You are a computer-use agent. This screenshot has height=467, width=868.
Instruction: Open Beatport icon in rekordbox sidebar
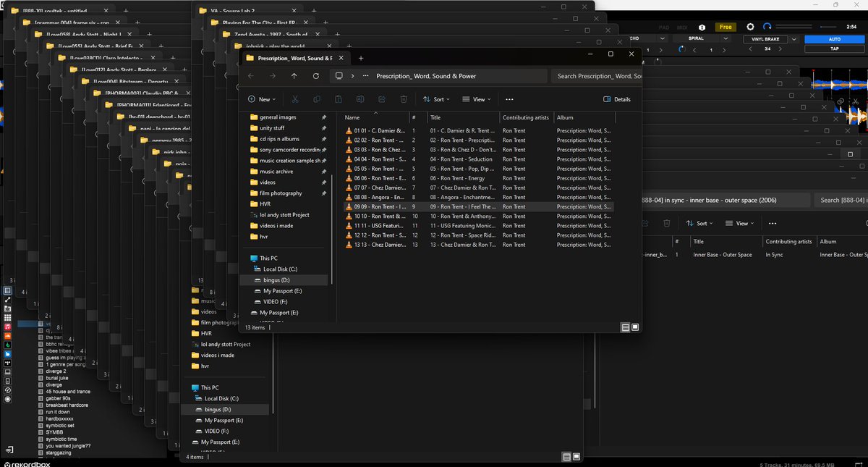pos(8,345)
